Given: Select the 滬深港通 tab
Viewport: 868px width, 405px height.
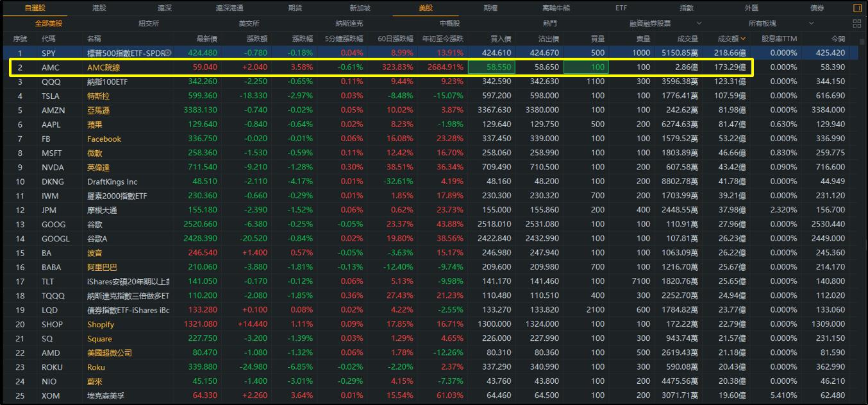Looking at the screenshot, I should coord(230,8).
